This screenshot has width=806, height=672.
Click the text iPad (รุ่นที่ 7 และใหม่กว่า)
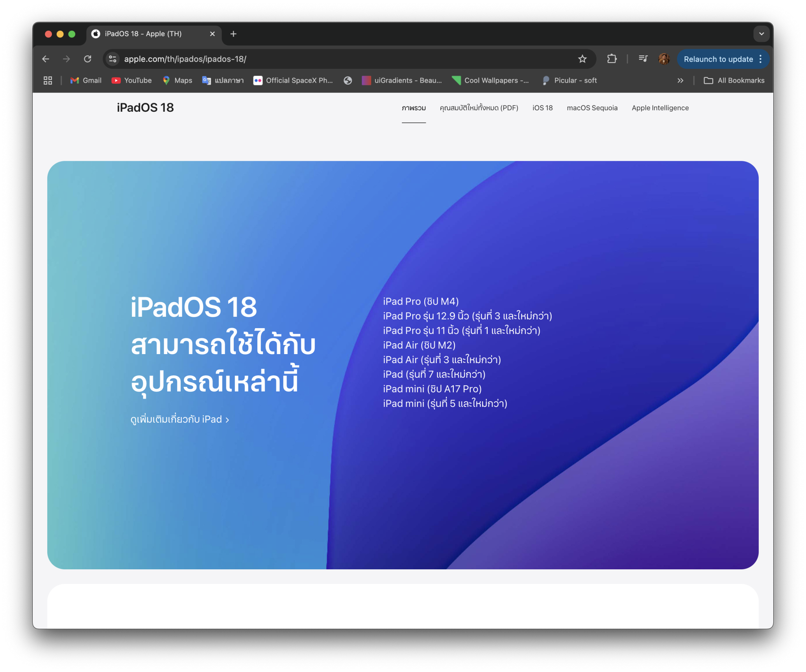(434, 374)
